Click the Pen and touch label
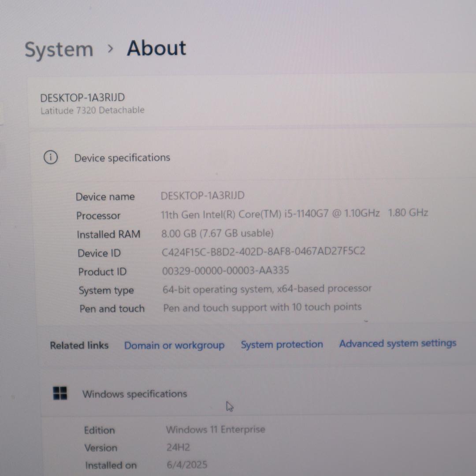This screenshot has height=476, width=476. tap(112, 309)
